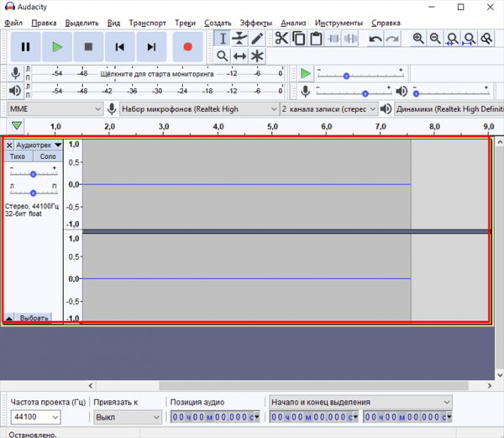Open the audio position time format arrow
The width and height of the screenshot is (504, 438).
(x=257, y=417)
